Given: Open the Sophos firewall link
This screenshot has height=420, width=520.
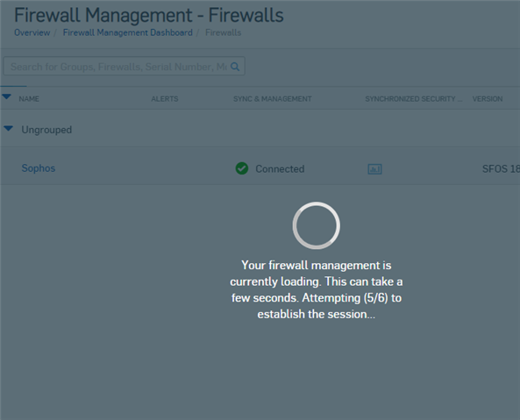Looking at the screenshot, I should tap(39, 168).
